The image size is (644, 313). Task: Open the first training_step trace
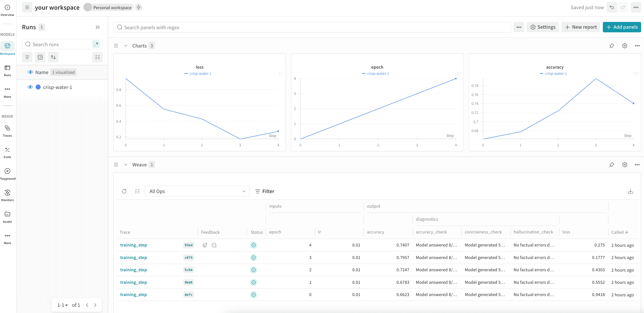point(133,245)
